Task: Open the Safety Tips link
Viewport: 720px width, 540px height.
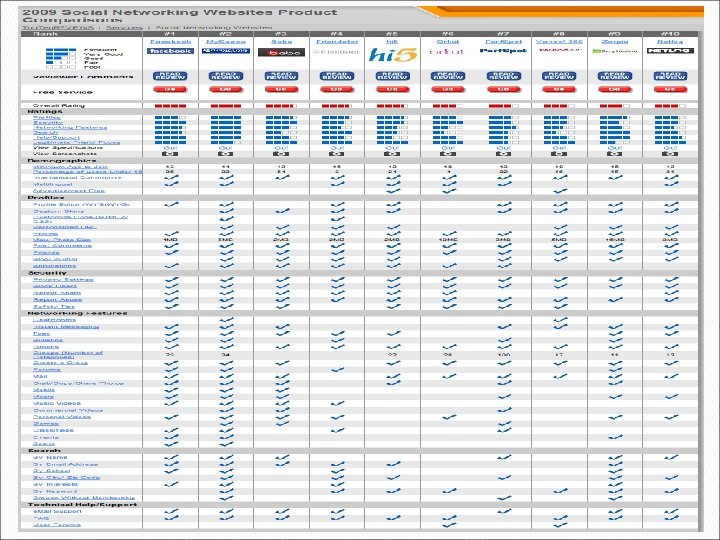Action: 54,306
